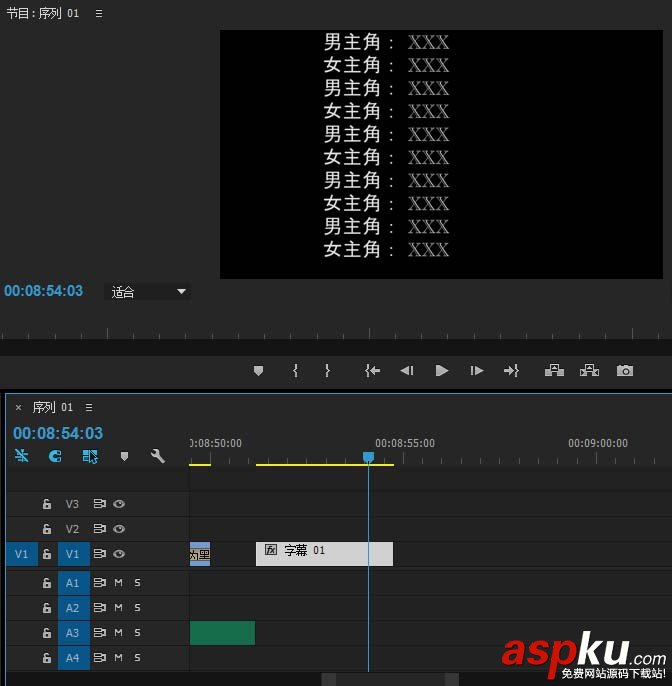Hide the V3 track with eye icon
The height and width of the screenshot is (686, 672).
click(x=119, y=504)
